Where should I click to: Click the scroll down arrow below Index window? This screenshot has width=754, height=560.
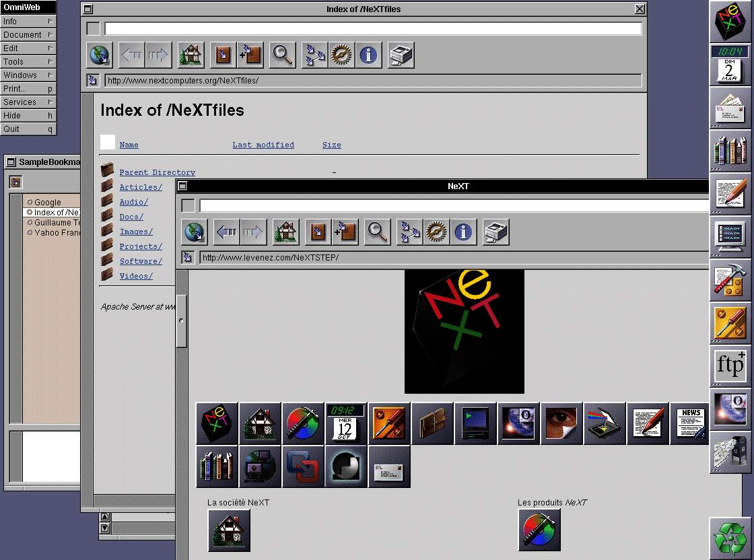tap(105, 528)
